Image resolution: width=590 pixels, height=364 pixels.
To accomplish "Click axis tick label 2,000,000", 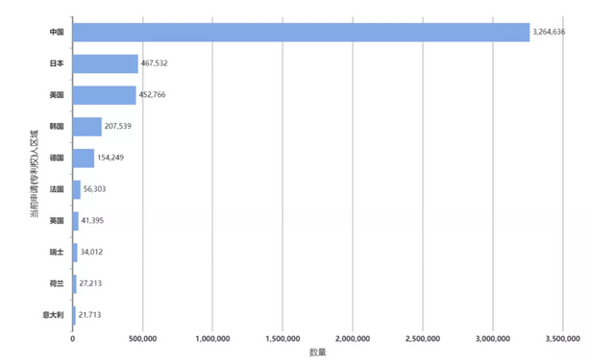I will (353, 339).
